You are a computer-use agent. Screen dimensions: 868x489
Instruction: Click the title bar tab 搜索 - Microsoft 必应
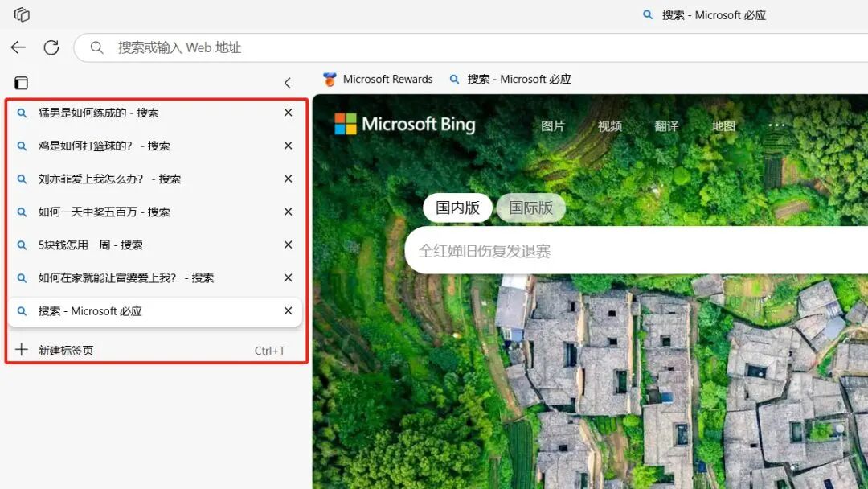(x=704, y=15)
